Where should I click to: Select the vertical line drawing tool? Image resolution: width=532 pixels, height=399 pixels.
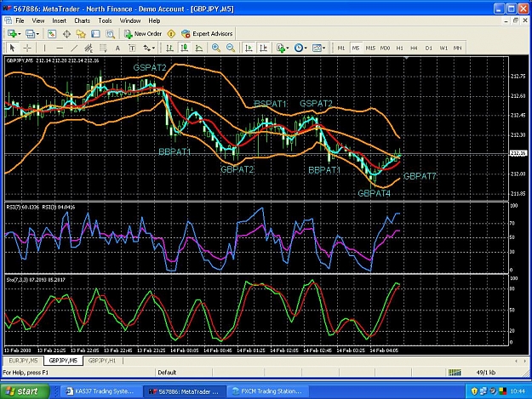click(x=44, y=48)
